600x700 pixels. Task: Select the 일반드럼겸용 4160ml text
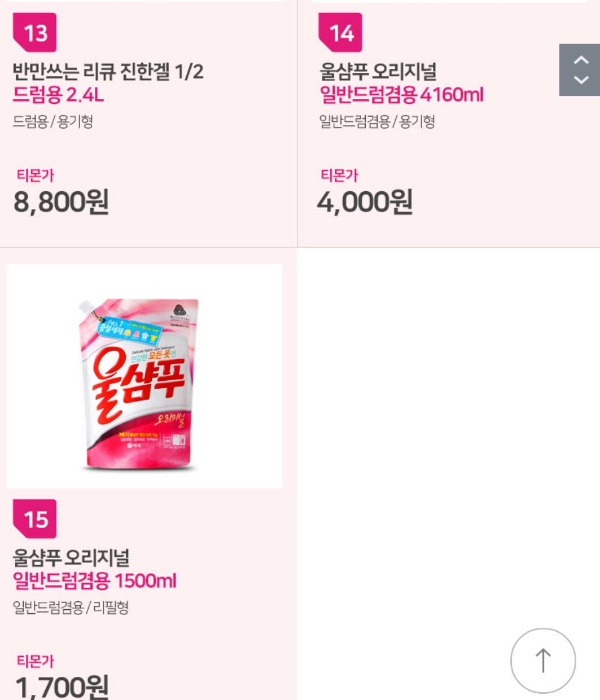401,95
